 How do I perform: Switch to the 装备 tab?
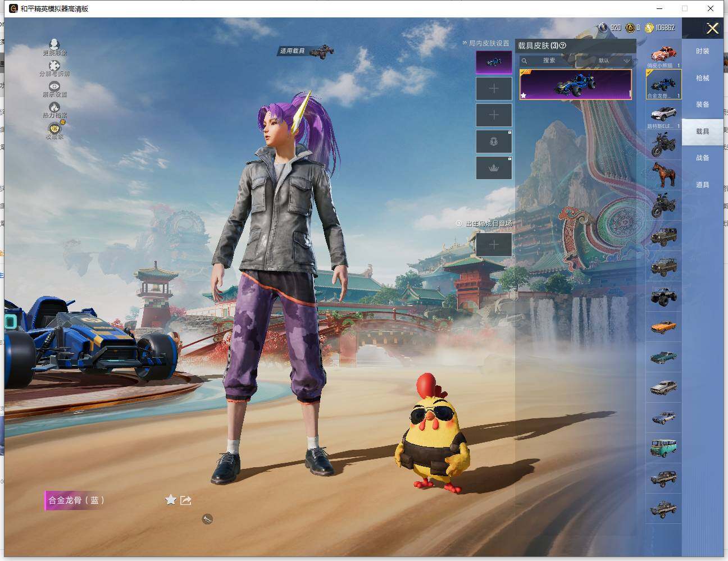[702, 104]
